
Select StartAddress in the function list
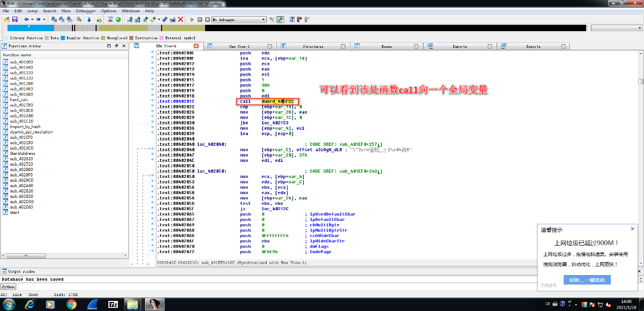23,153
